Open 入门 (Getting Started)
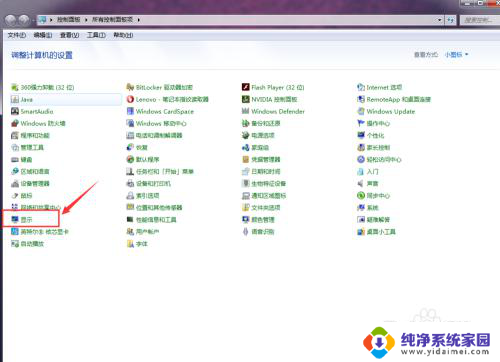The height and width of the screenshot is (362, 500). click(x=368, y=171)
